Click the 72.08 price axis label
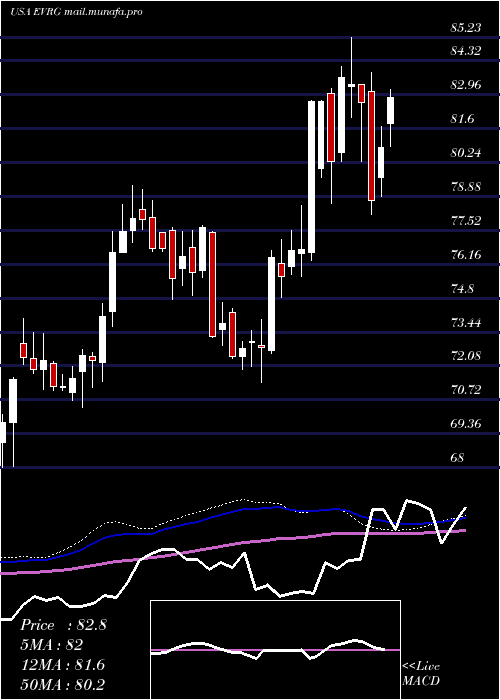 [466, 356]
